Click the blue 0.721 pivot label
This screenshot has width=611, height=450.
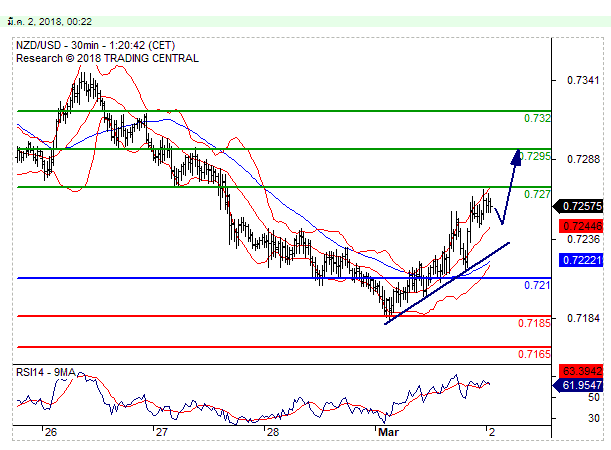[537, 286]
